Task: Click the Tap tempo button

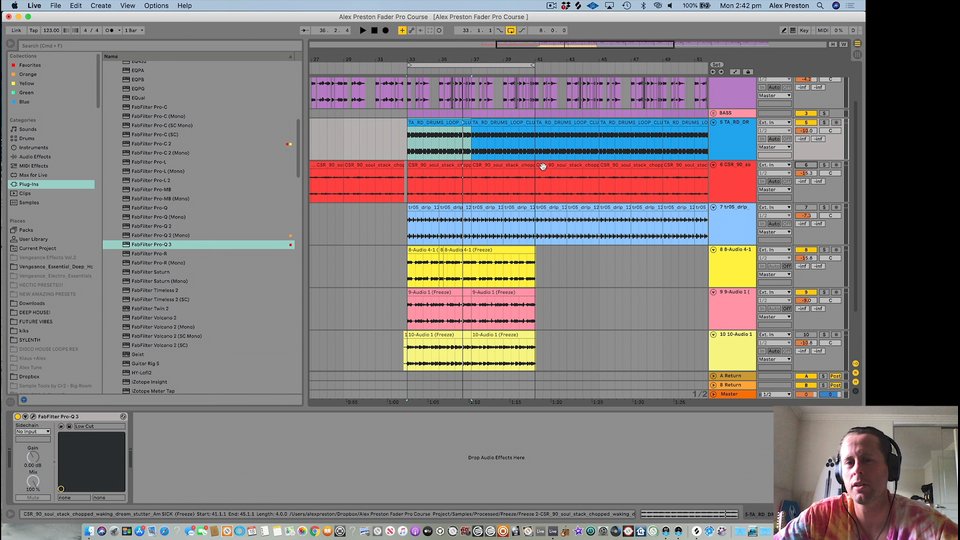Action: [x=33, y=30]
